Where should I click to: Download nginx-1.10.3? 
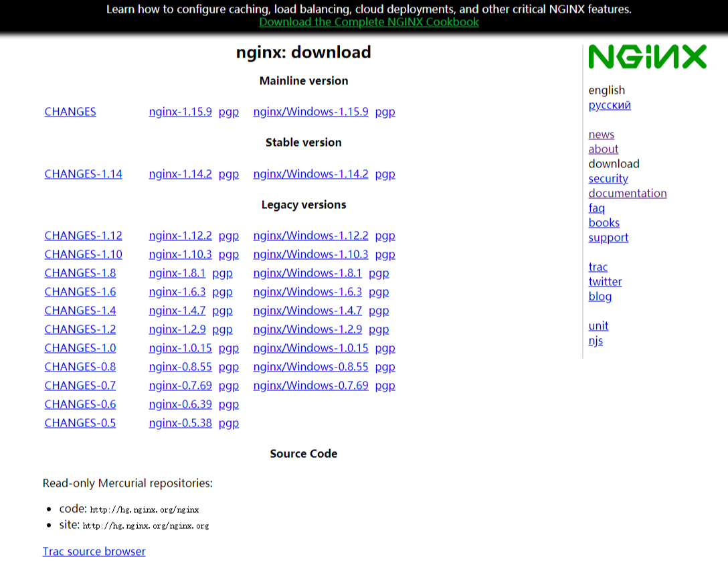pyautogui.click(x=180, y=254)
